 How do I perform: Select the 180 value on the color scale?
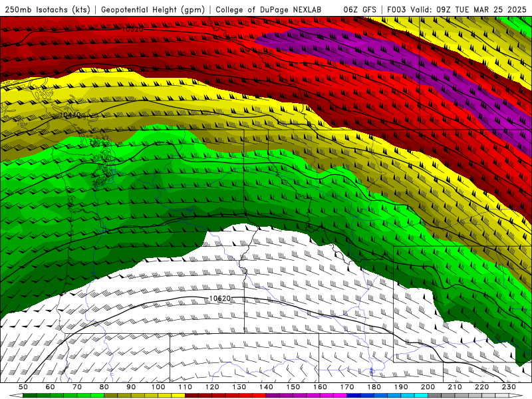tap(374, 387)
